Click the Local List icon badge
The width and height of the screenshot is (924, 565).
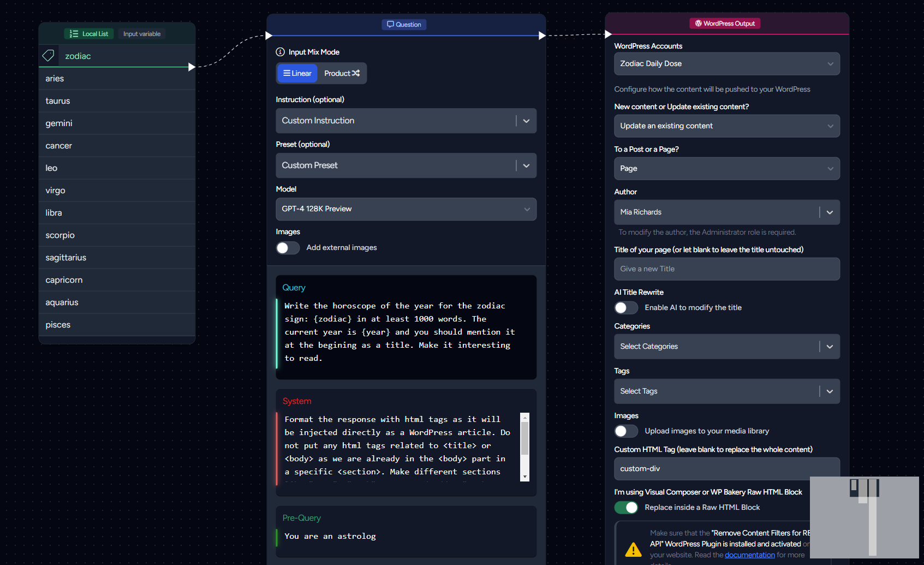pyautogui.click(x=74, y=34)
